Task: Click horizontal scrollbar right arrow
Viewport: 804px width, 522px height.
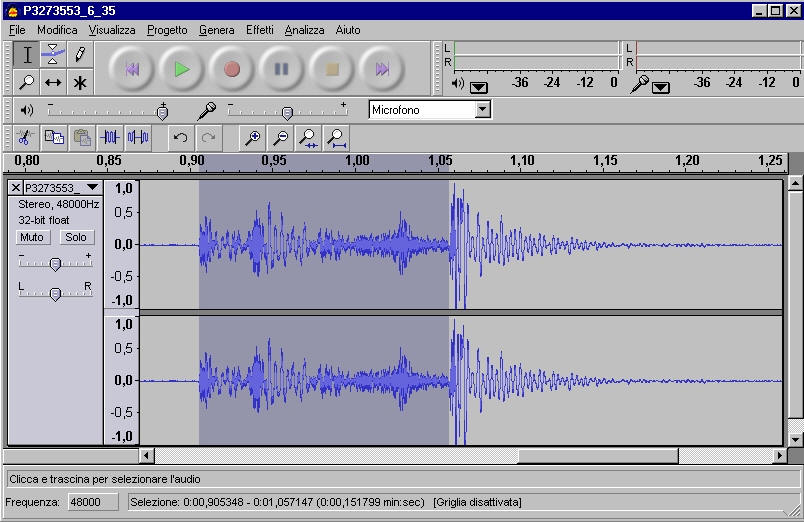Action: (779, 455)
